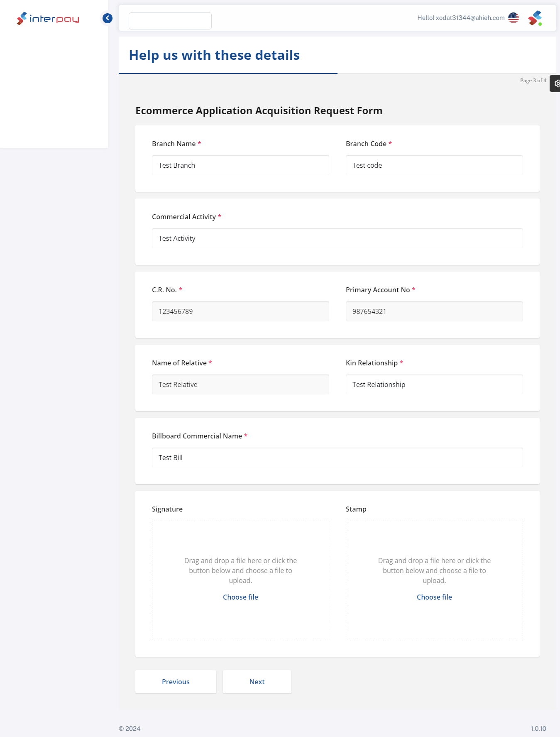Image resolution: width=560 pixels, height=737 pixels.
Task: Open the US flag language selector
Action: point(514,18)
